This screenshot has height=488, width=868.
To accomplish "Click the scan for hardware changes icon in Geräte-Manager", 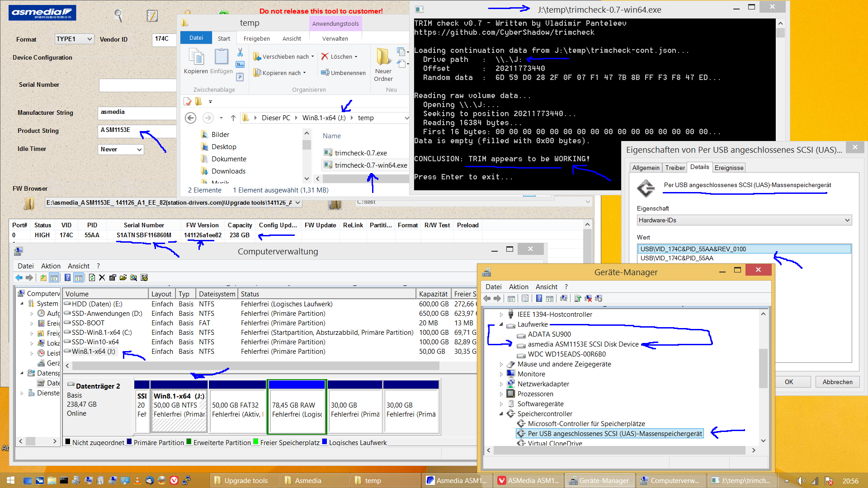I will pos(564,299).
